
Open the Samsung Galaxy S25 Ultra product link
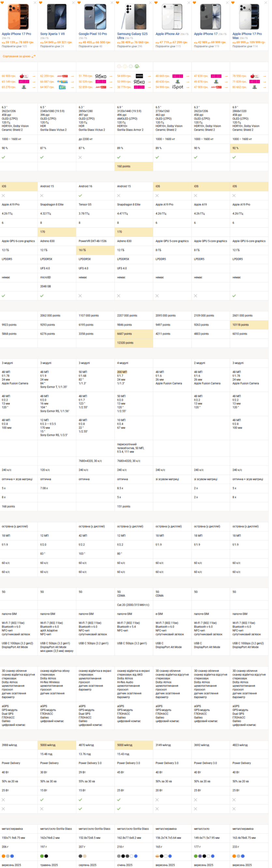coord(132,36)
